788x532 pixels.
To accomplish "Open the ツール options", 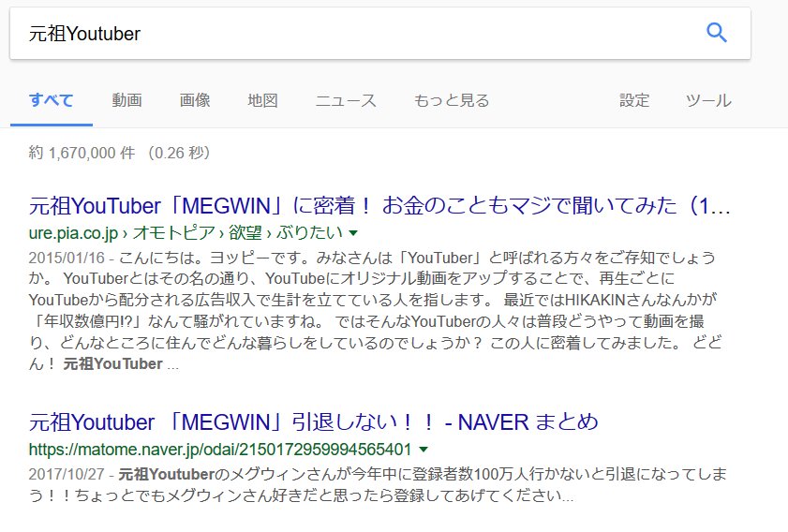I will pos(708,100).
